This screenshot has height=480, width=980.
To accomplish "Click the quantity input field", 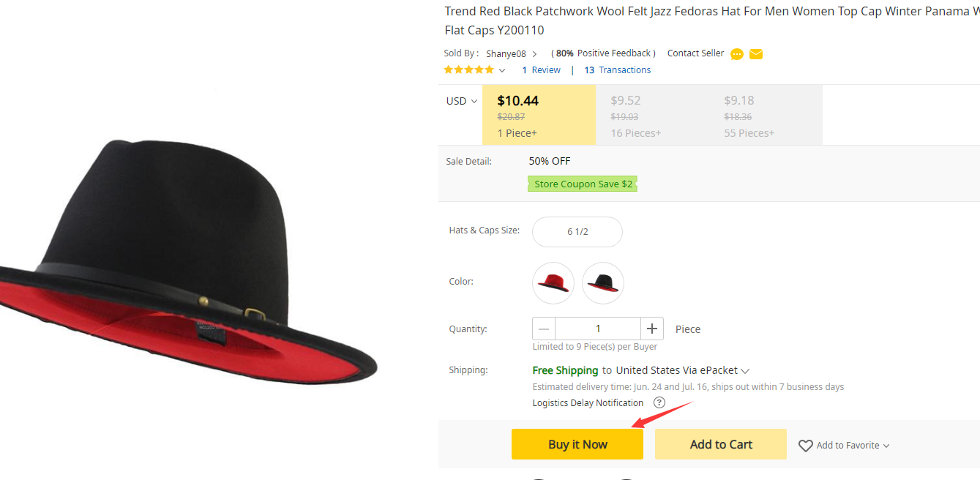I will tap(598, 329).
